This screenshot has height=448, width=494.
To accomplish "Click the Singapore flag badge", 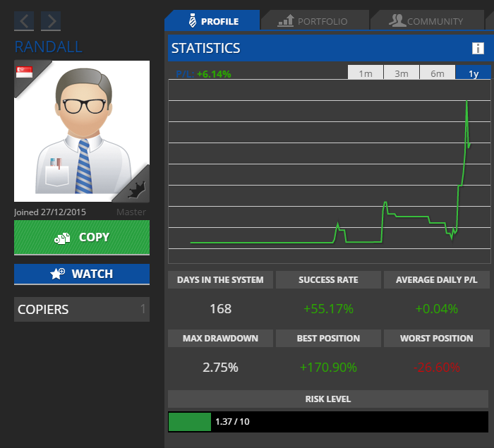I will [x=25, y=72].
